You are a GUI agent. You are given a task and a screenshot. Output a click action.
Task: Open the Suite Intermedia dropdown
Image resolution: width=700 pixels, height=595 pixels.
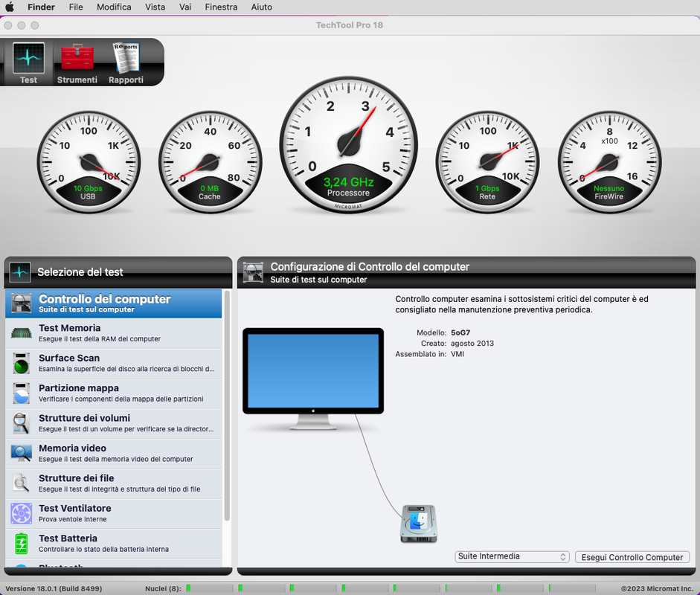(512, 556)
